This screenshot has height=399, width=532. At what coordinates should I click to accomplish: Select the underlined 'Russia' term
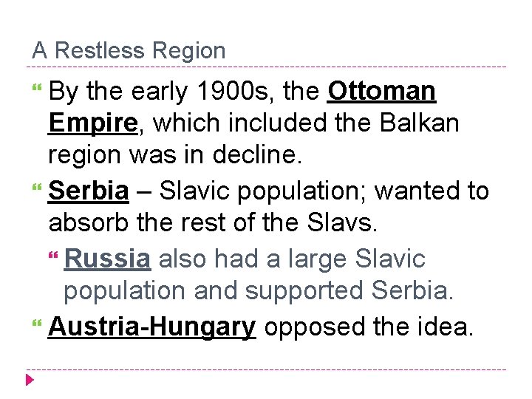108,259
